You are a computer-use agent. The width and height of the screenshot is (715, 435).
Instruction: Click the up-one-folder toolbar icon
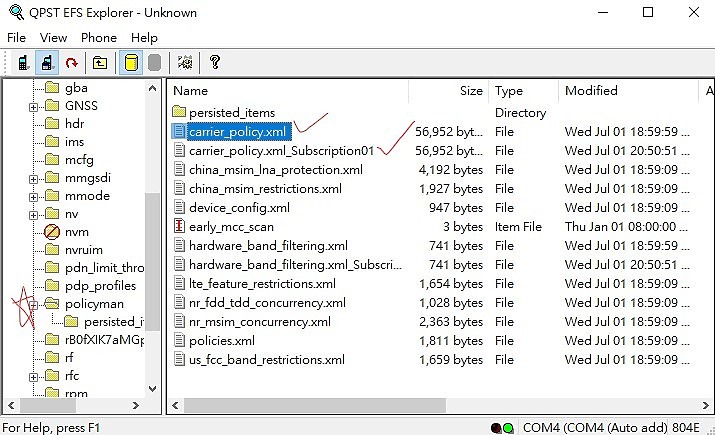click(x=100, y=62)
